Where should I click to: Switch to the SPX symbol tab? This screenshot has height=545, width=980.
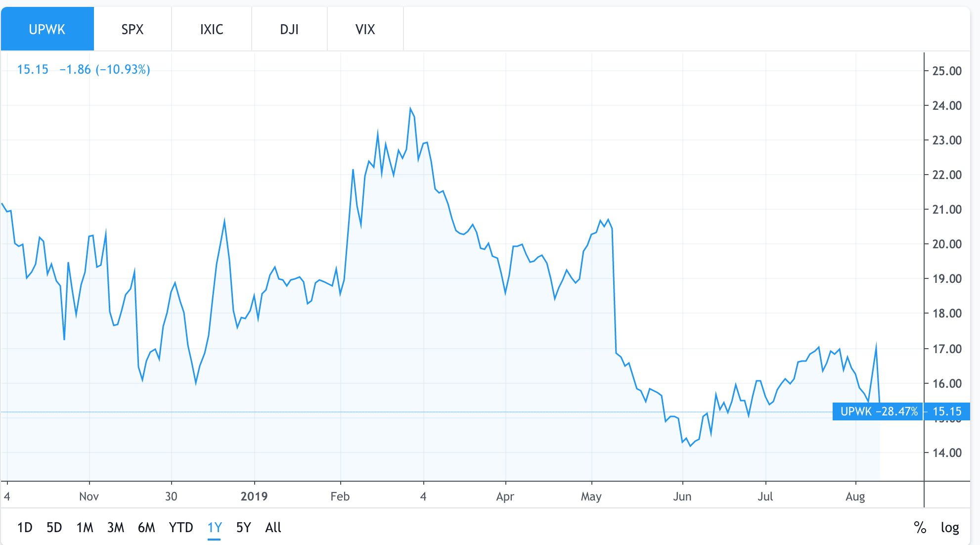click(x=132, y=29)
